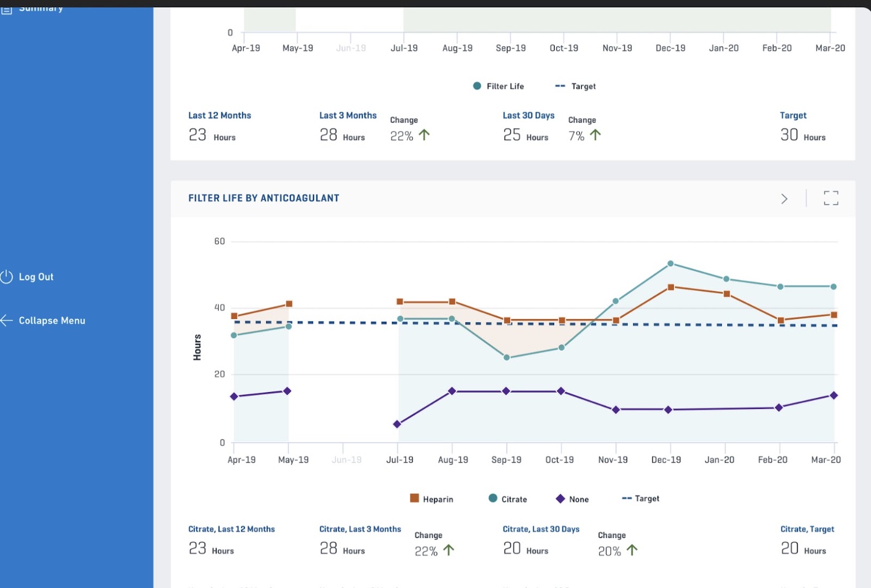Open fullscreen view of Filter Life by Anticoagulant chart
This screenshot has width=871, height=588.
point(831,198)
